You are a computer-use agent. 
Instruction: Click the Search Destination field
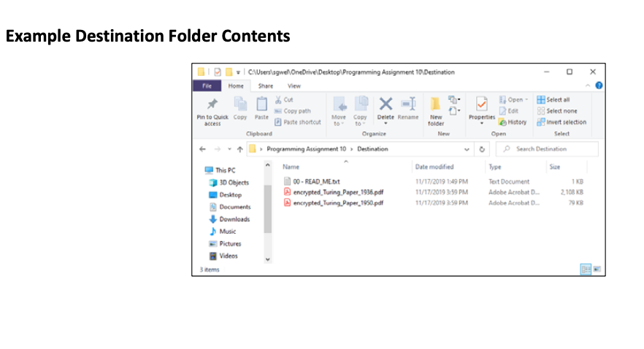547,149
